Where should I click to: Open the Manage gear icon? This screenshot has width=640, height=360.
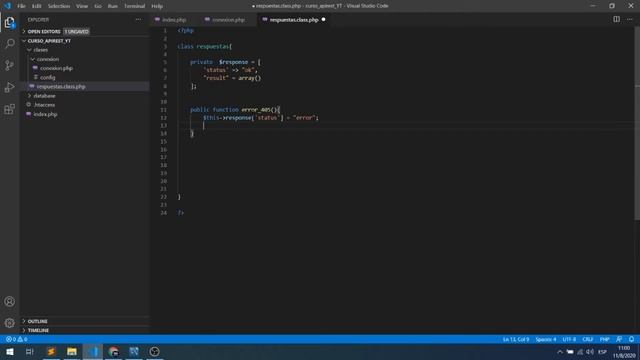(9, 323)
